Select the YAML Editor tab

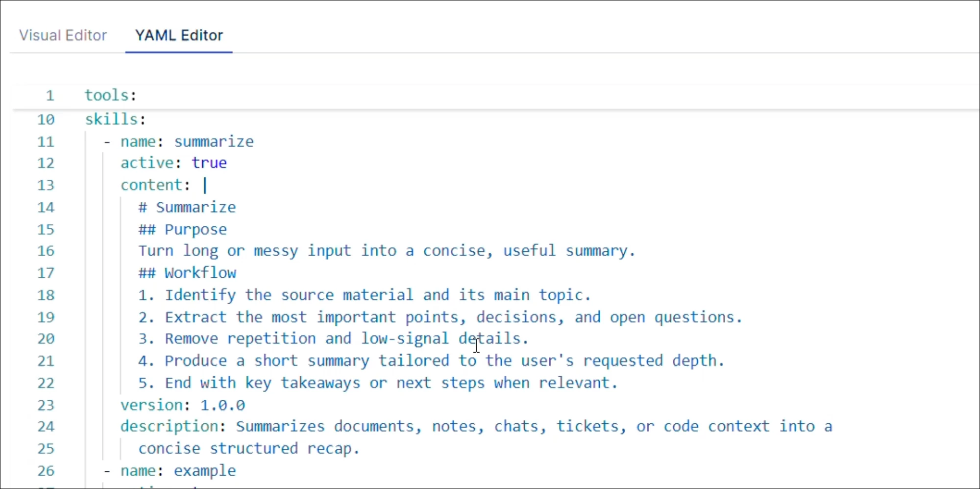[x=179, y=35]
